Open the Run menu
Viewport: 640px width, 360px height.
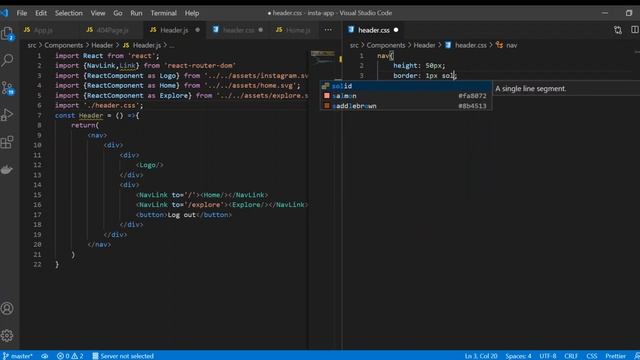pyautogui.click(x=136, y=13)
